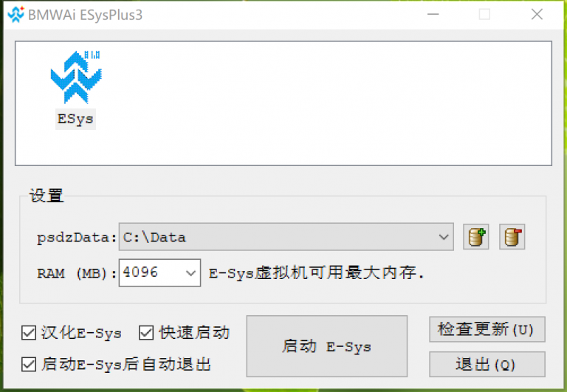Click the 启动 E-Sys launch button

(327, 346)
